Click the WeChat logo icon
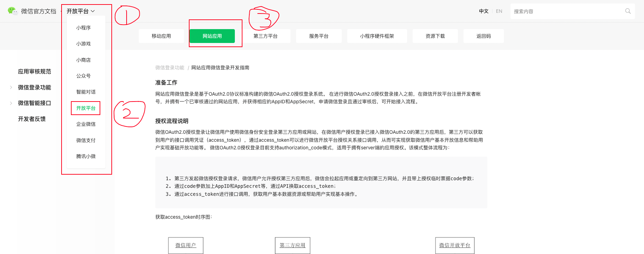 click(12, 11)
